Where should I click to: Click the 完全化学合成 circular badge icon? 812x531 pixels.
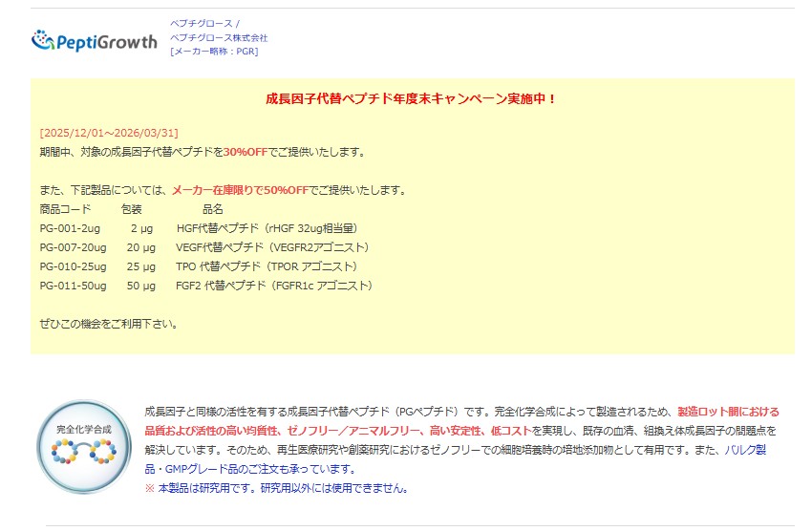84,447
